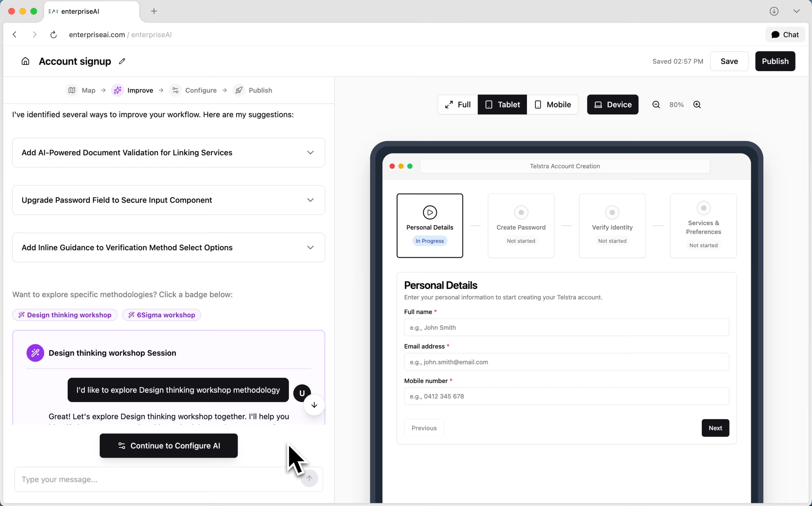Image resolution: width=812 pixels, height=506 pixels.
Task: Select the Services & Preferences step card
Action: (x=703, y=226)
